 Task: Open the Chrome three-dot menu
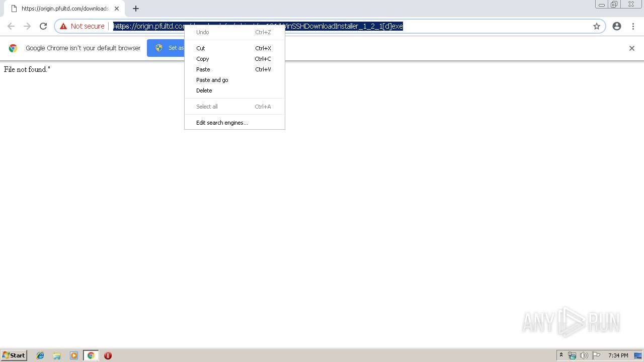click(633, 26)
